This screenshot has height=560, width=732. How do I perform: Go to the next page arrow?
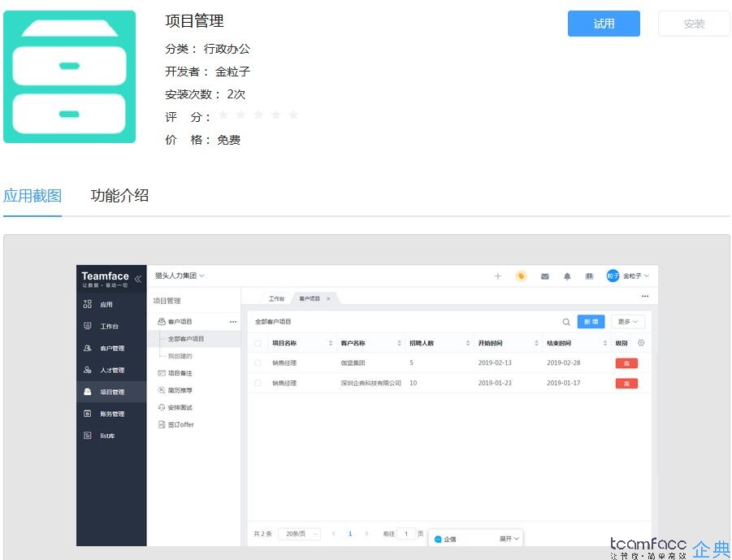click(x=367, y=533)
